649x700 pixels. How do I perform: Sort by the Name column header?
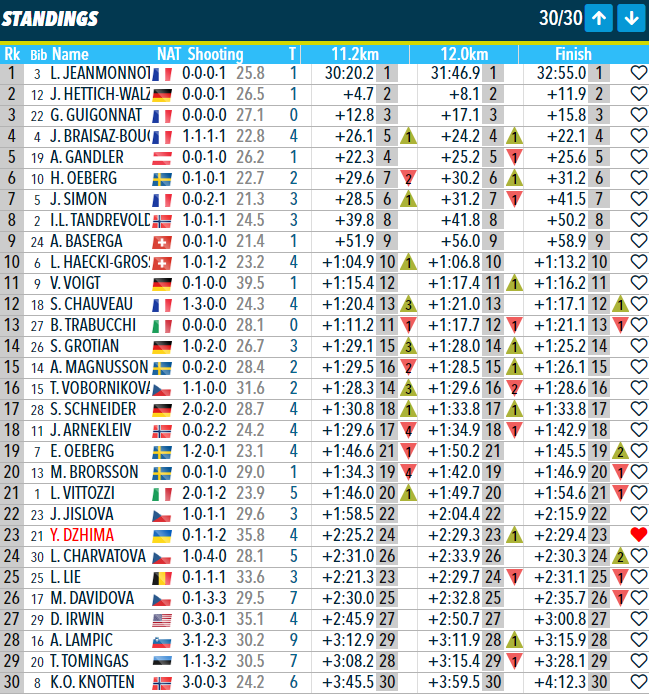point(70,54)
